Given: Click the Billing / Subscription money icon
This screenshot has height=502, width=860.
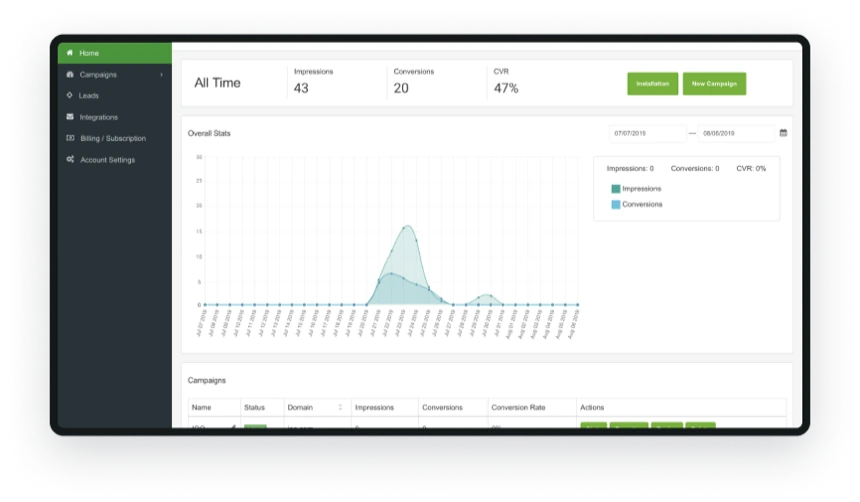Looking at the screenshot, I should pyautogui.click(x=70, y=138).
